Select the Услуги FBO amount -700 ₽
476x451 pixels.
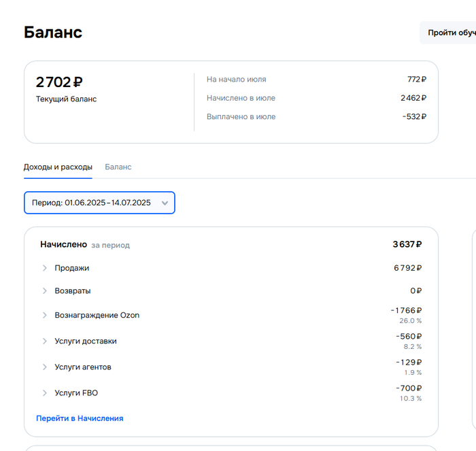[409, 388]
